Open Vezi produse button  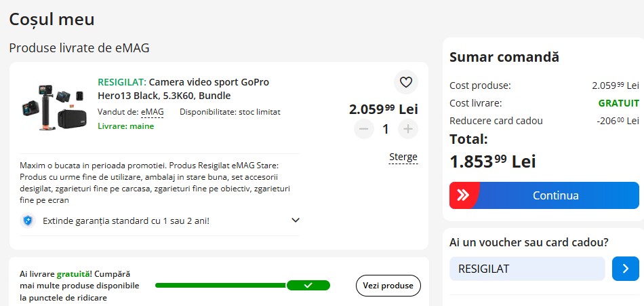[x=388, y=286]
